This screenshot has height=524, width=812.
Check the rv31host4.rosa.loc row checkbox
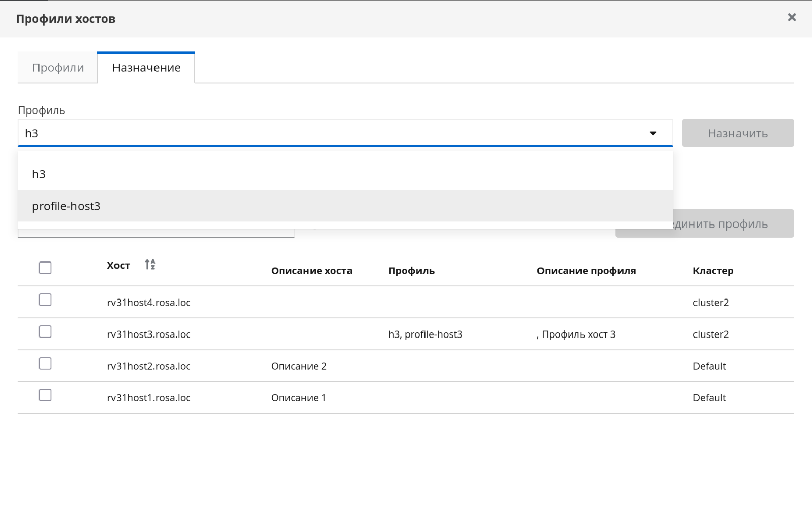pyautogui.click(x=45, y=300)
